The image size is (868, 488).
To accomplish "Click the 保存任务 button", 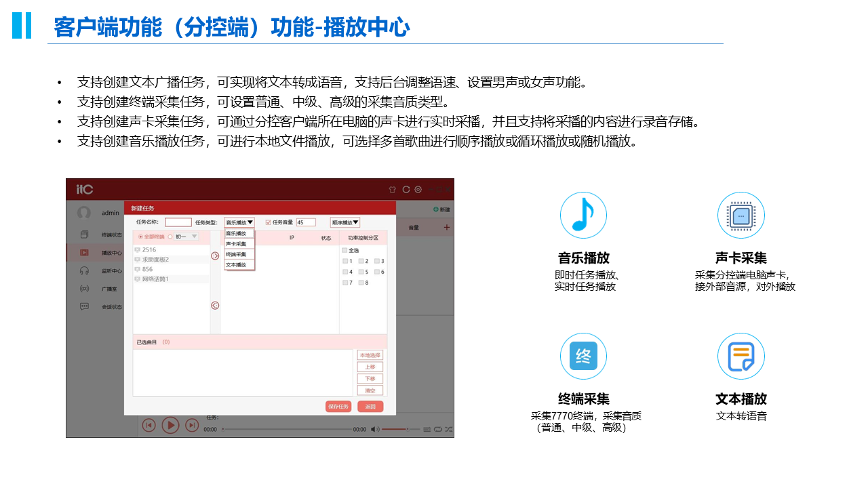I will pyautogui.click(x=338, y=407).
